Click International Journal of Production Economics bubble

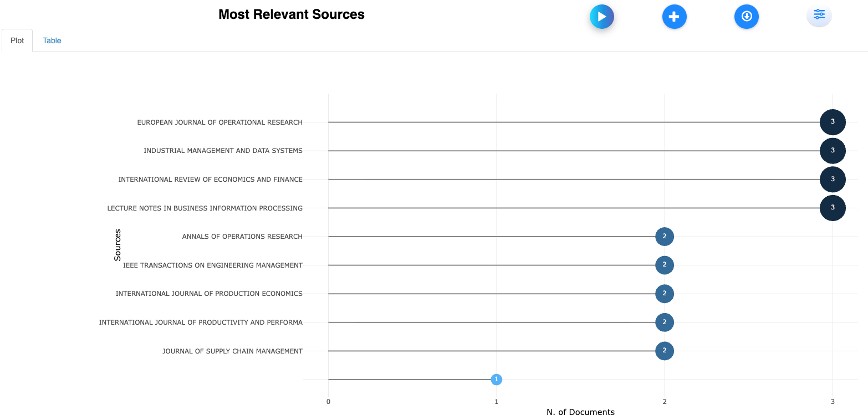click(x=664, y=294)
